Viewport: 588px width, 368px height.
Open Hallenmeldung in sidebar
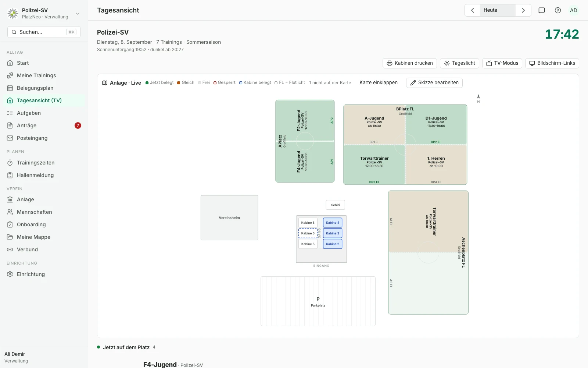tap(44, 175)
